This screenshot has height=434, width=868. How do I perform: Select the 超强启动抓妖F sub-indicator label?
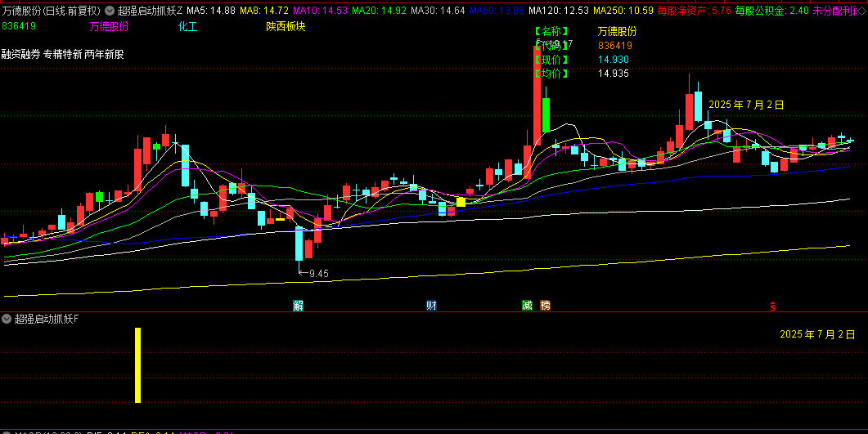[47, 319]
